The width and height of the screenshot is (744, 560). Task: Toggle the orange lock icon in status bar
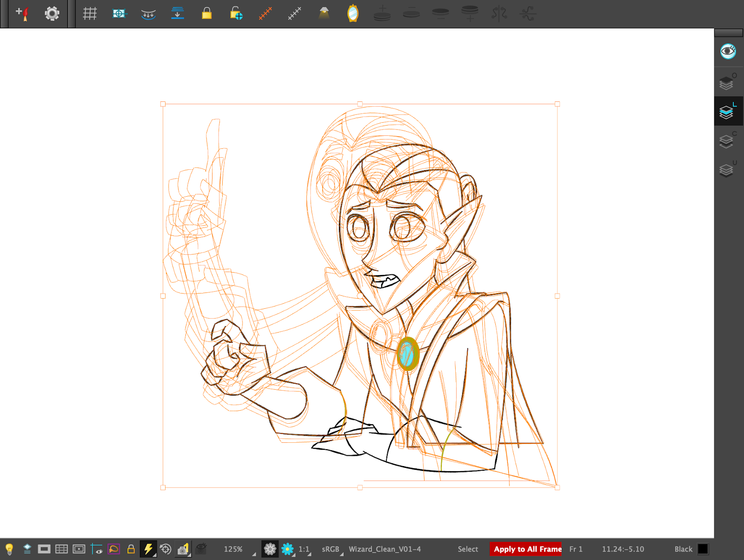(x=131, y=549)
